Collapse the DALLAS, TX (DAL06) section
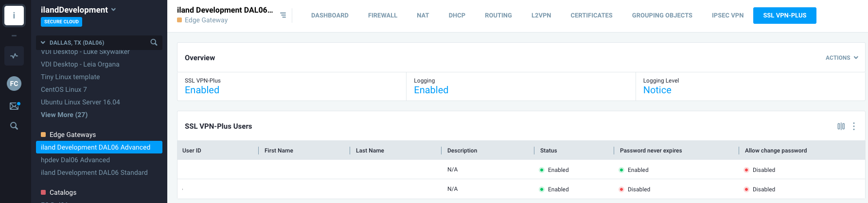 click(x=43, y=43)
